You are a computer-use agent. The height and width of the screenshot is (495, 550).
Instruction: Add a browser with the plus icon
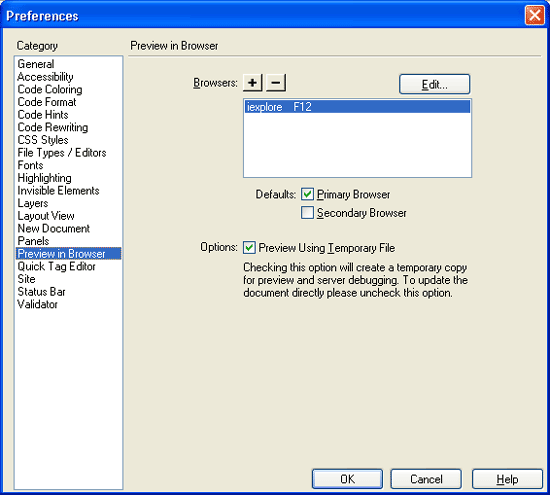tap(253, 83)
